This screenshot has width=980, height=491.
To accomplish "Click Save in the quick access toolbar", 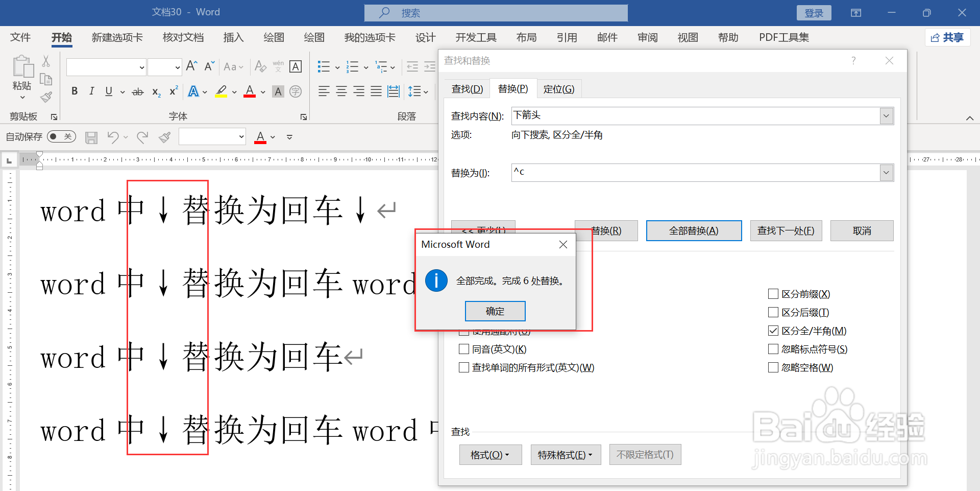I will [91, 137].
